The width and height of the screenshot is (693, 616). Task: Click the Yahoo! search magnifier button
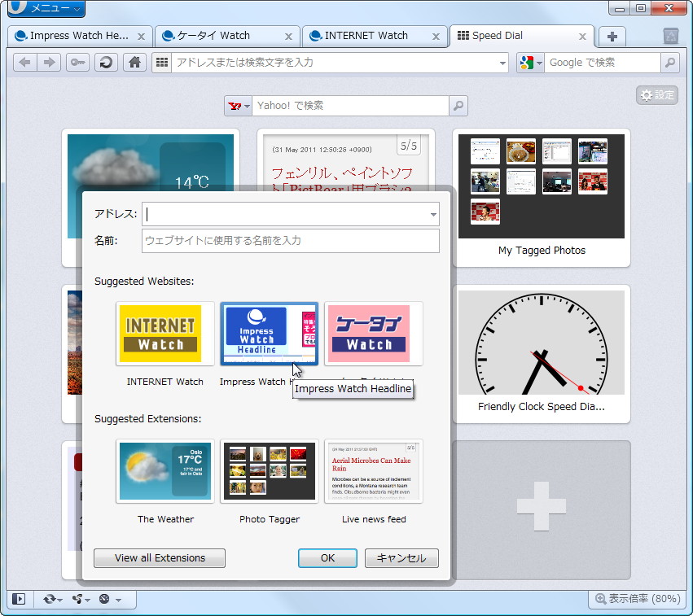click(458, 106)
